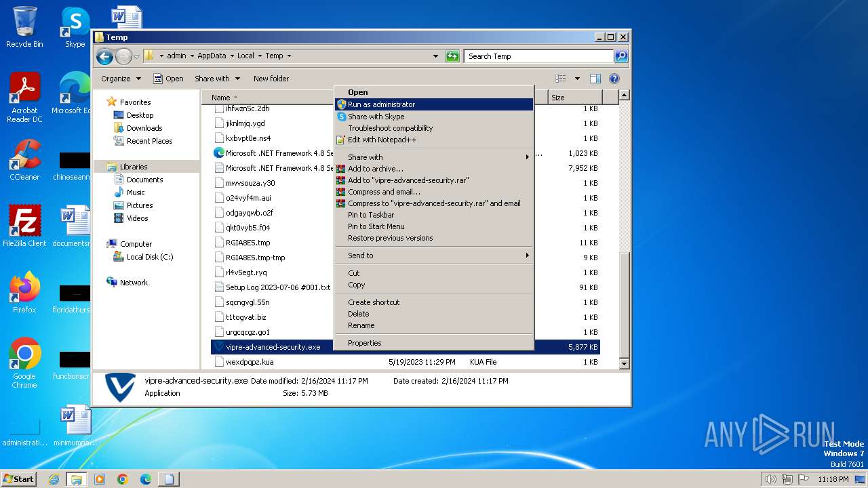Expand the breadcrumb arrow after Local
The image size is (868, 488).
(x=259, y=56)
